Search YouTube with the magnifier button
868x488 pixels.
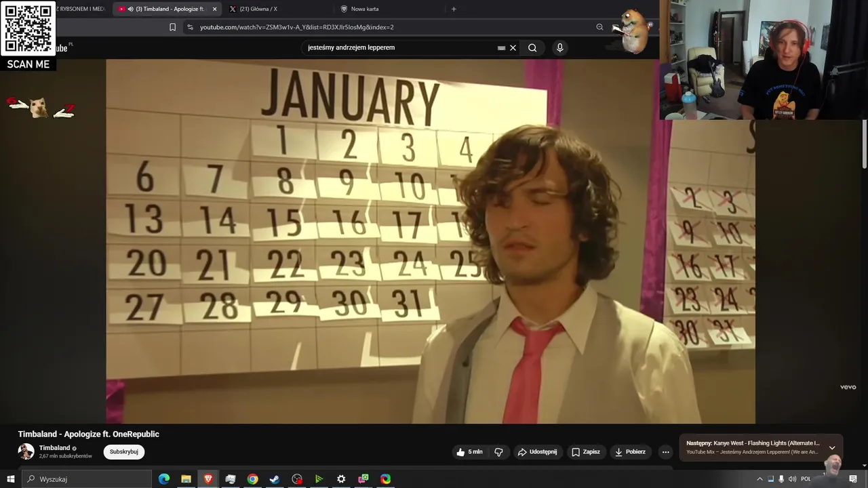[x=532, y=47]
